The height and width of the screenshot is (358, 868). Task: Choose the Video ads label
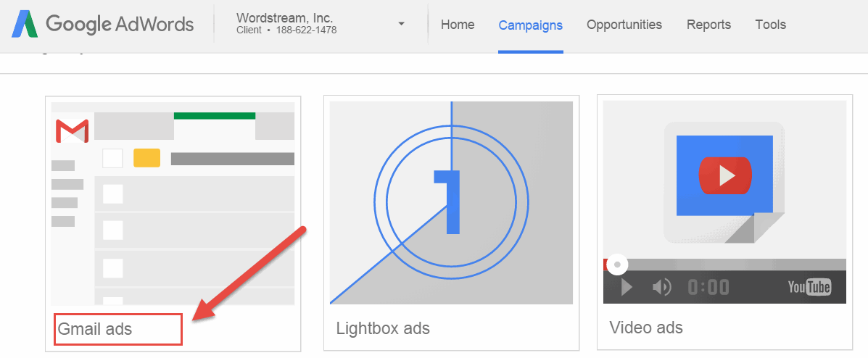(646, 327)
